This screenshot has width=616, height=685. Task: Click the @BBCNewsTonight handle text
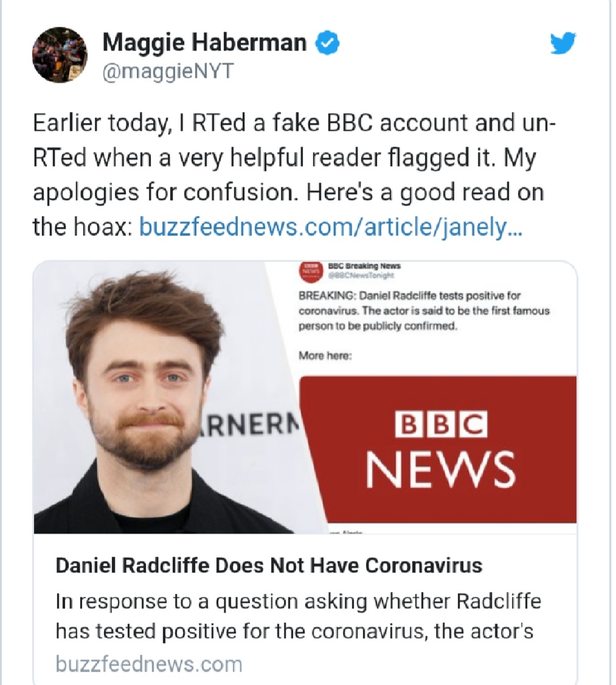click(x=360, y=275)
